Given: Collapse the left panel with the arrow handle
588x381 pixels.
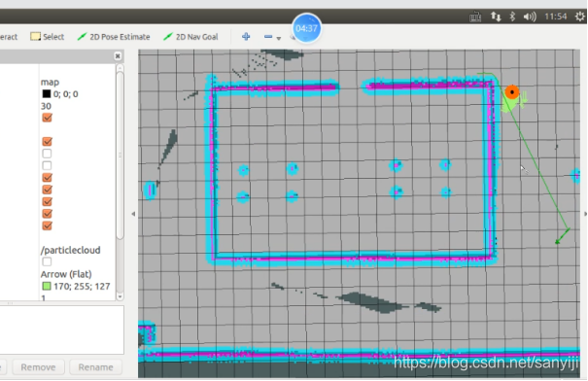Looking at the screenshot, I should [x=133, y=214].
